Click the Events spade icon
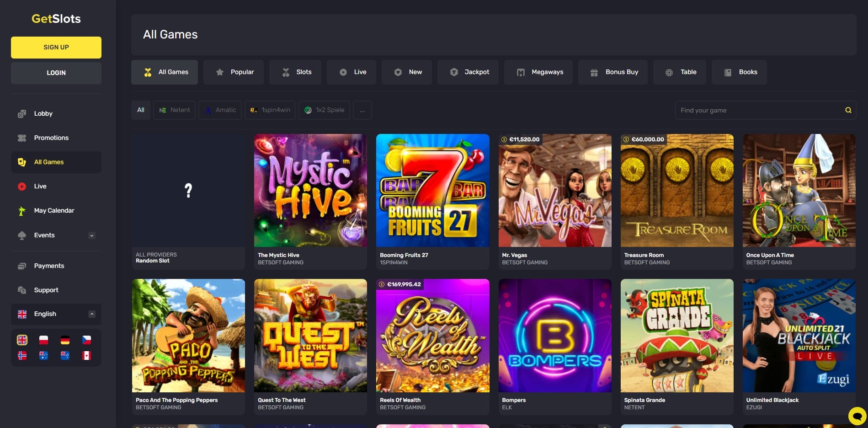This screenshot has width=868, height=428. point(21,235)
